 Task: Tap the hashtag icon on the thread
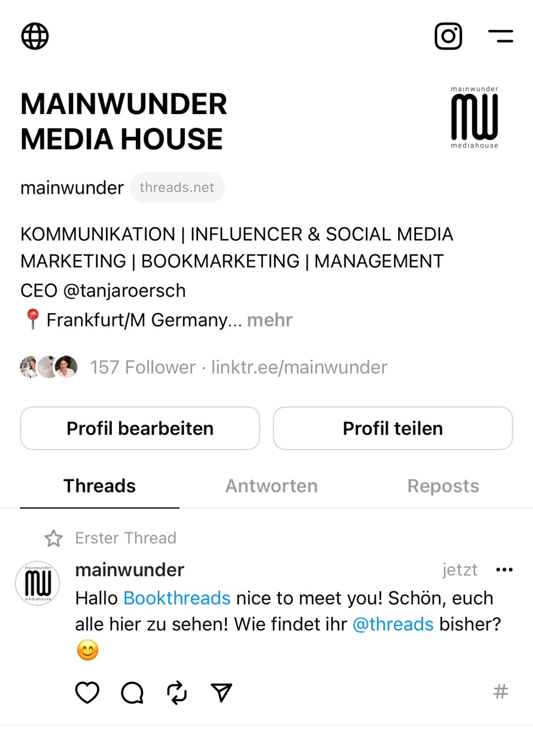500,692
